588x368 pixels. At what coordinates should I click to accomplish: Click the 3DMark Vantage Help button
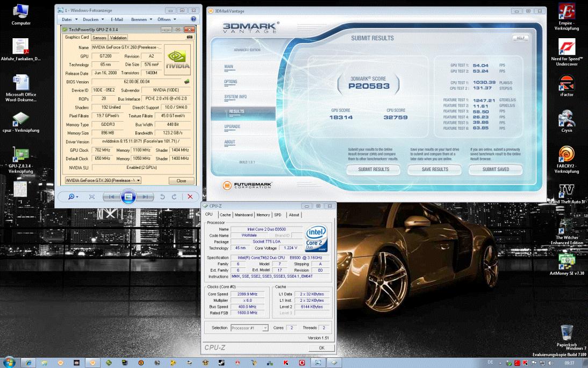(x=520, y=38)
